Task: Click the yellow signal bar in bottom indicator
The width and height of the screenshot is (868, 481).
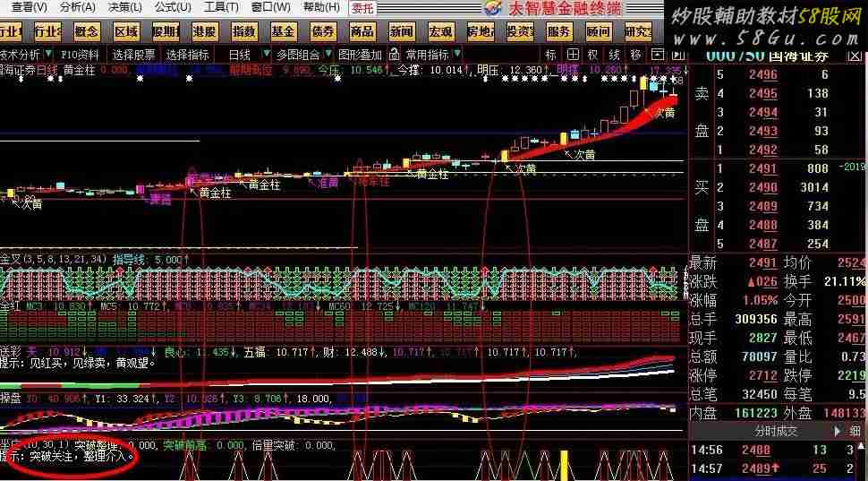Action: (564, 465)
